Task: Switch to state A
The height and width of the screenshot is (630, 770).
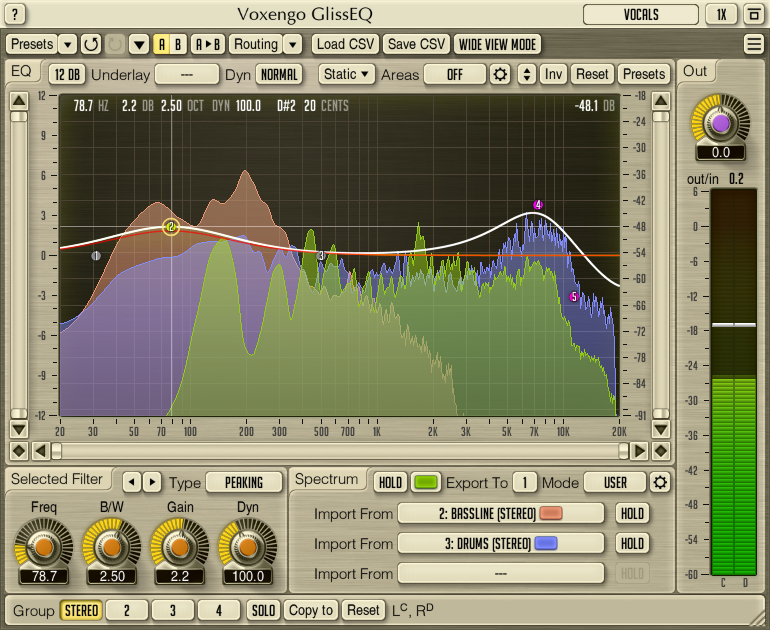Action: (162, 45)
